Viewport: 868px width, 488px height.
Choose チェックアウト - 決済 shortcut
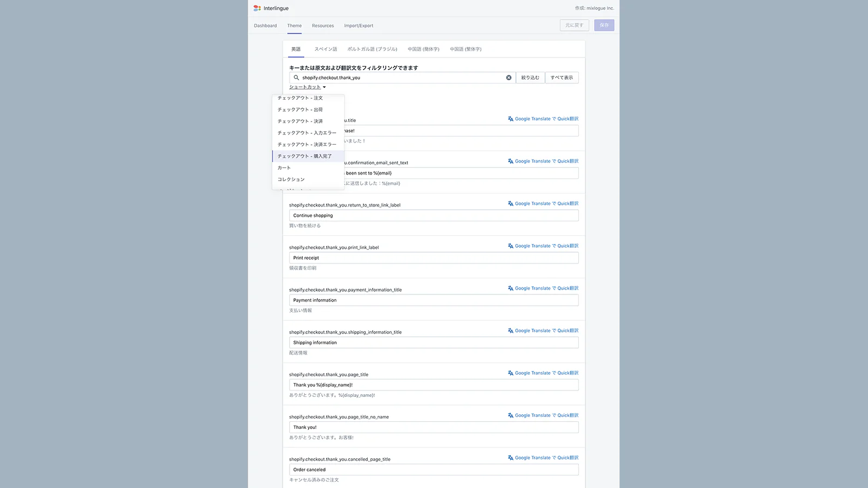(x=308, y=121)
